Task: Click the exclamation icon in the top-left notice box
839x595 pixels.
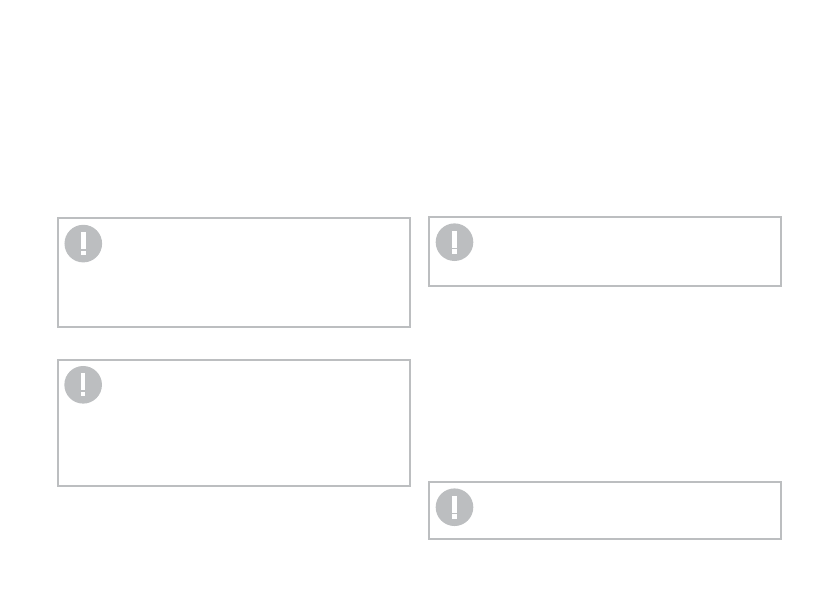Action: 83,243
